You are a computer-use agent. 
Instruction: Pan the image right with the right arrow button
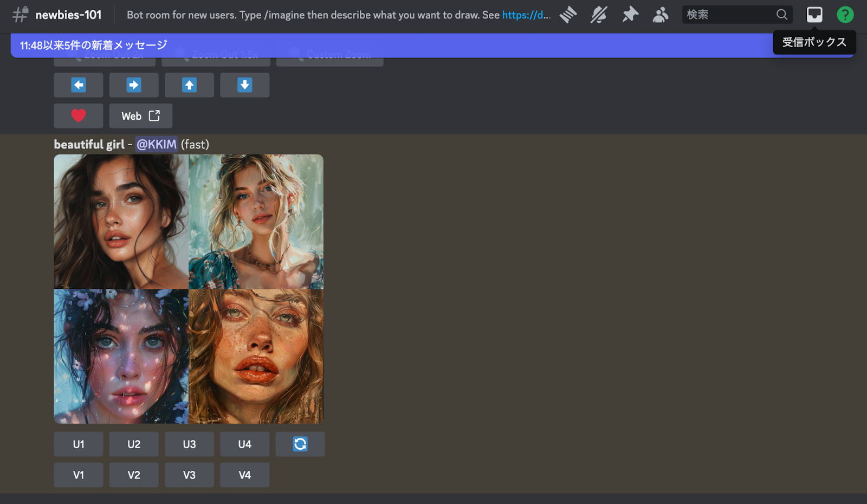134,85
